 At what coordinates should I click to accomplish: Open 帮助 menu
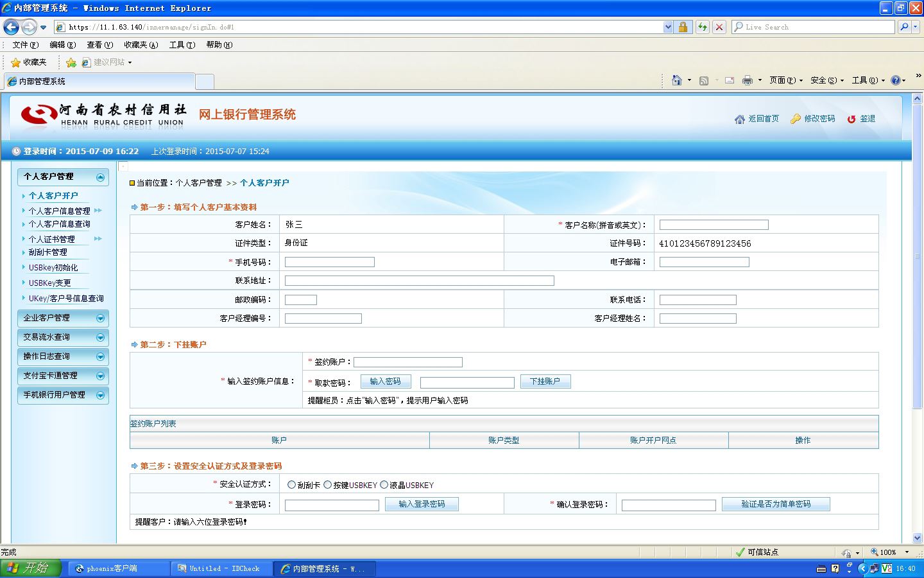coord(219,45)
